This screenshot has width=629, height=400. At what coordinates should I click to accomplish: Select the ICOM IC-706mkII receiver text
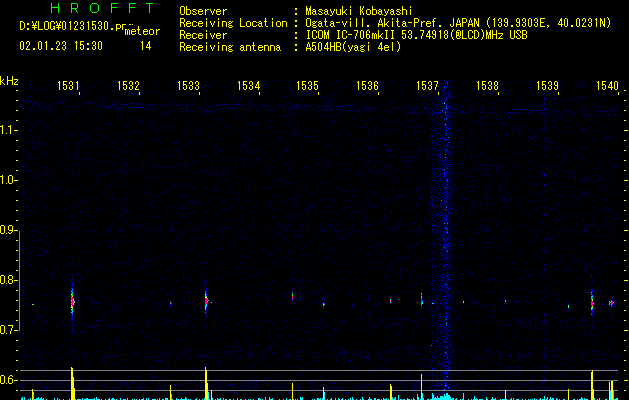pyautogui.click(x=416, y=35)
